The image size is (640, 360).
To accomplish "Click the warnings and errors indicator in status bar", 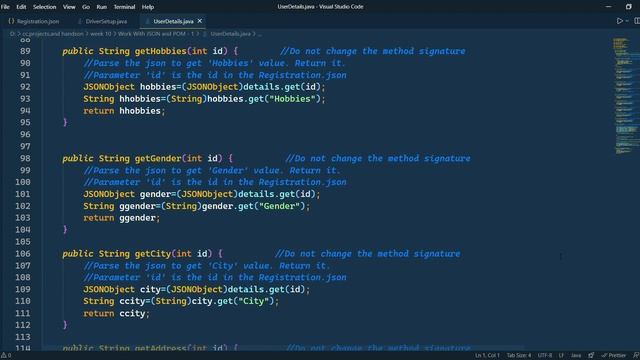I will pyautogui.click(x=6, y=356).
